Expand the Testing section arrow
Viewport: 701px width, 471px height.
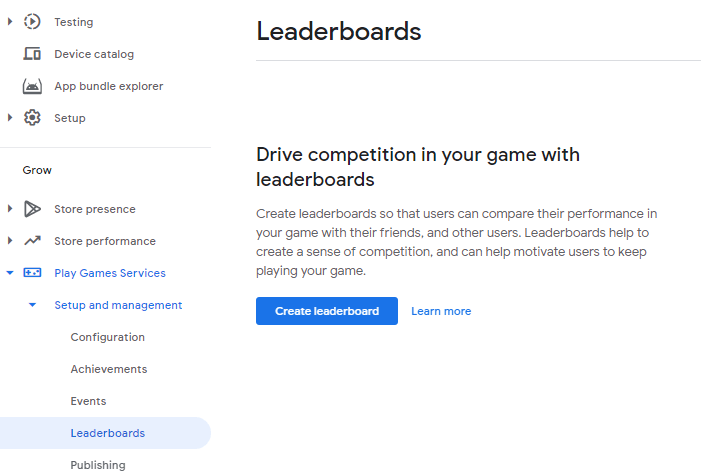[10, 21]
